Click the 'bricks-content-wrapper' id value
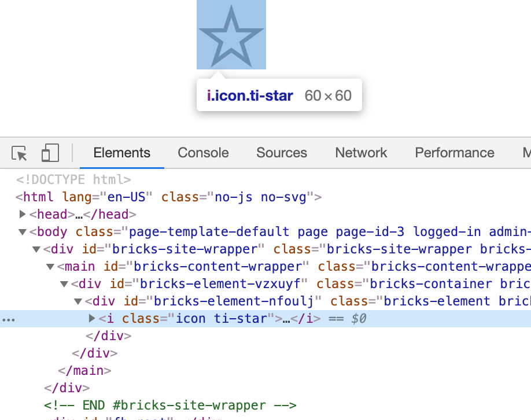 (x=217, y=267)
